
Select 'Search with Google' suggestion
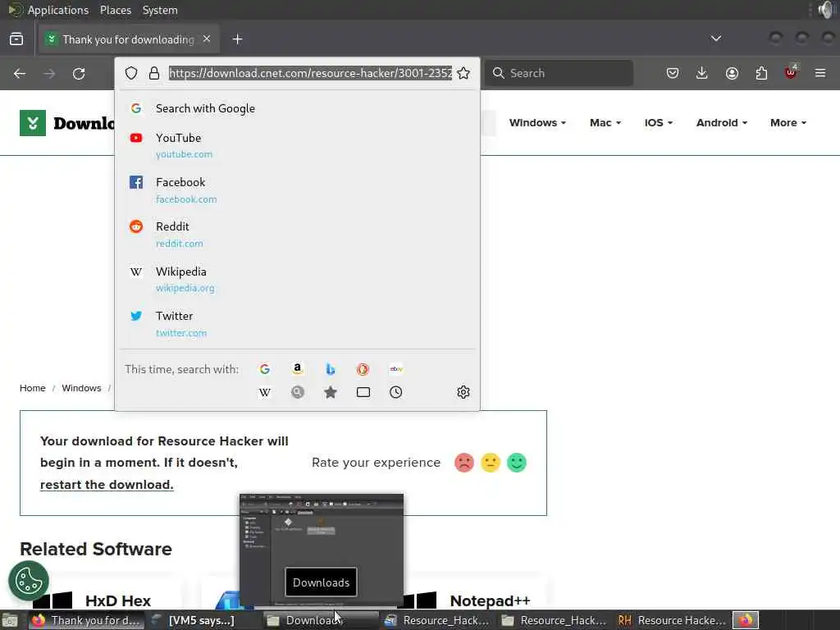point(297,108)
